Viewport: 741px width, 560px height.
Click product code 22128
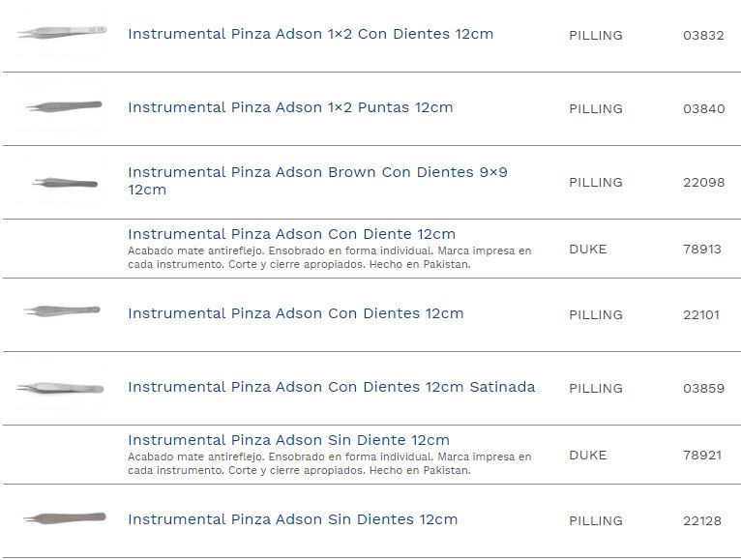(702, 521)
